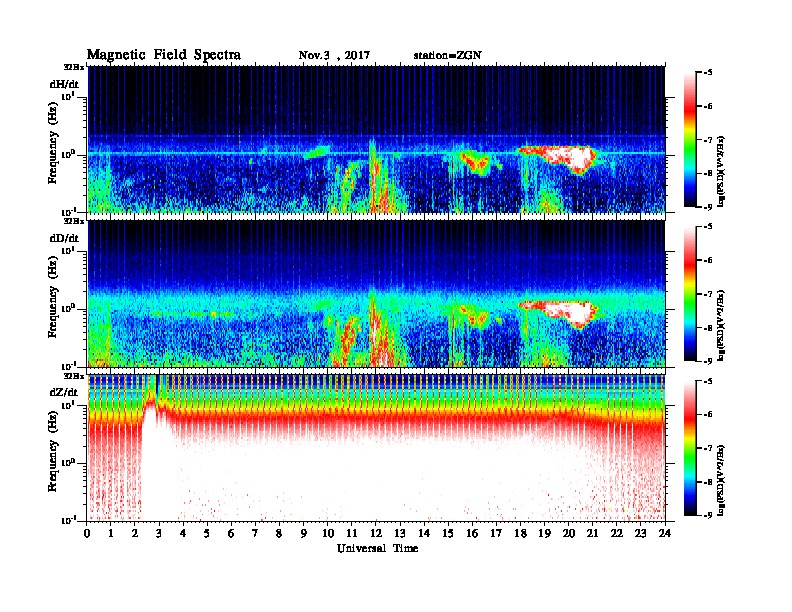
Task: Click the 8 hour label on time axis
Action: pos(279,534)
